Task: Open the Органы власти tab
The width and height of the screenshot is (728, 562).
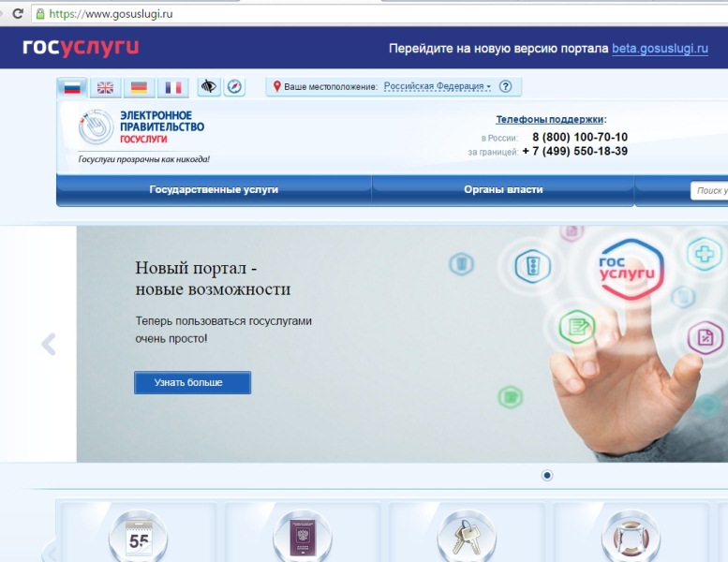Action: click(x=503, y=189)
